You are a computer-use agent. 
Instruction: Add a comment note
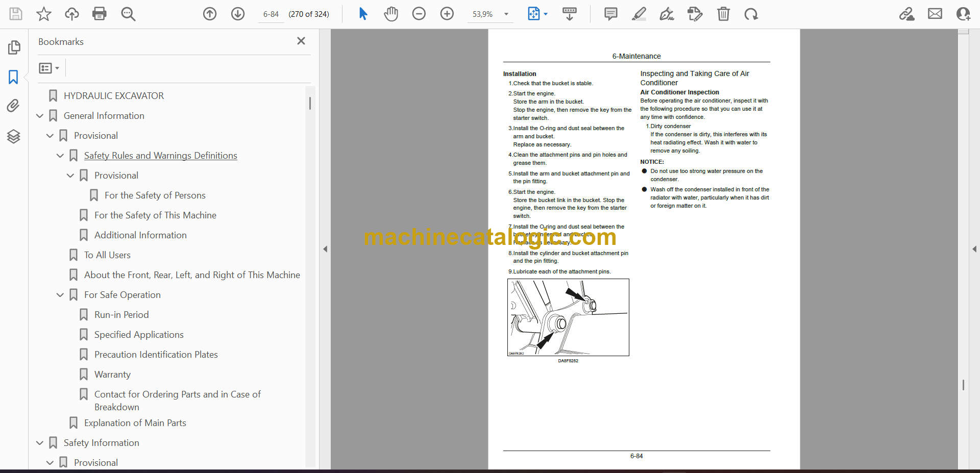point(610,14)
